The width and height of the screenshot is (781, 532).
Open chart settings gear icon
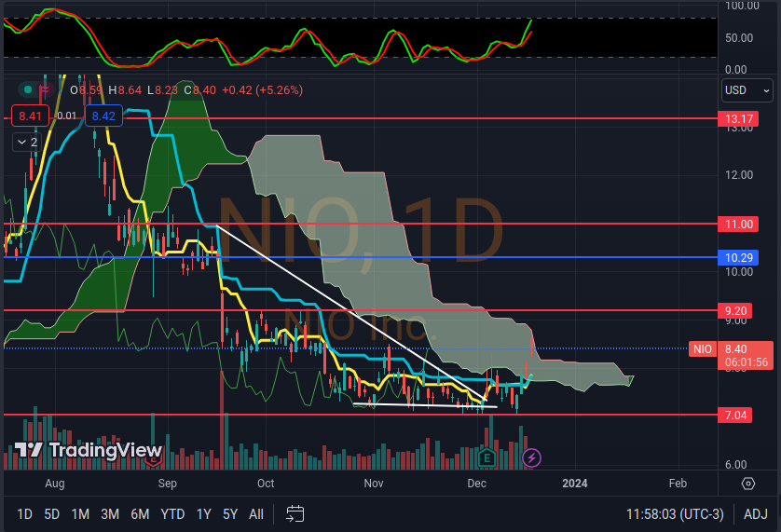click(748, 484)
